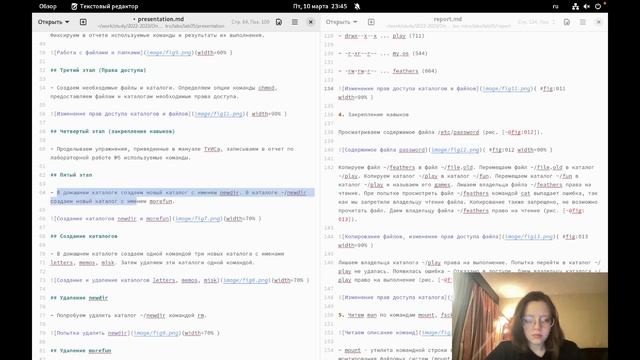Save the presentation.md document via save icon
This screenshot has width=640, height=360.
[x=279, y=22]
